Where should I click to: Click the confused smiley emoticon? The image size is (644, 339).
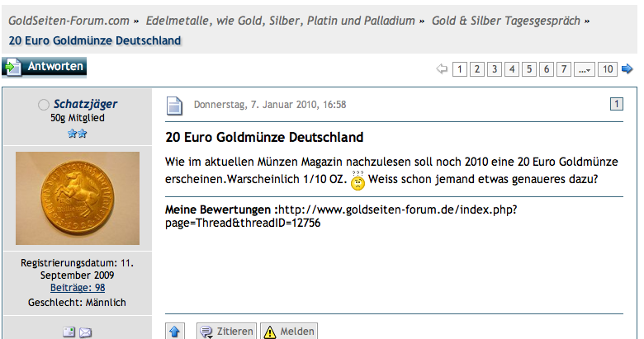tap(358, 181)
